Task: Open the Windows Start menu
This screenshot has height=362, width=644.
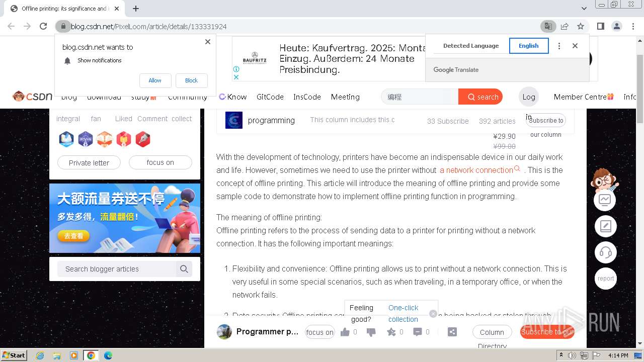Action: (14, 355)
